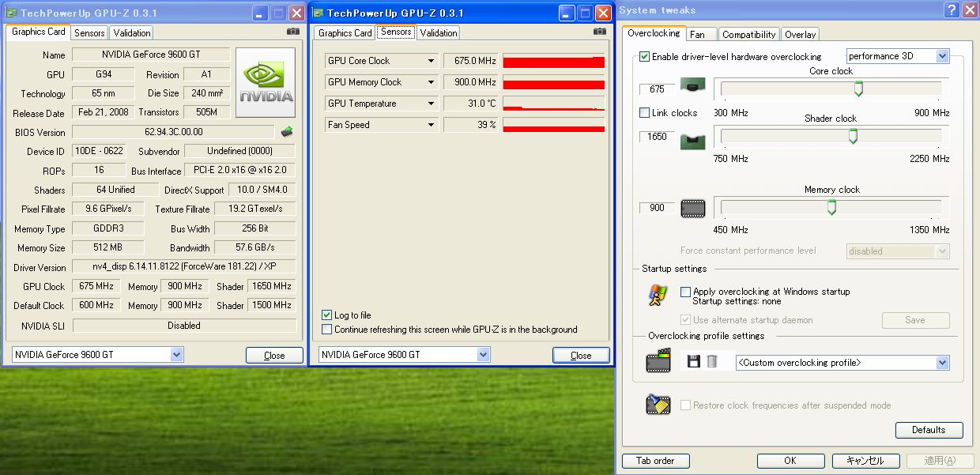Click the NVIDIA logo in GPU-Z
Viewport: 980px width, 475px height.
click(266, 82)
